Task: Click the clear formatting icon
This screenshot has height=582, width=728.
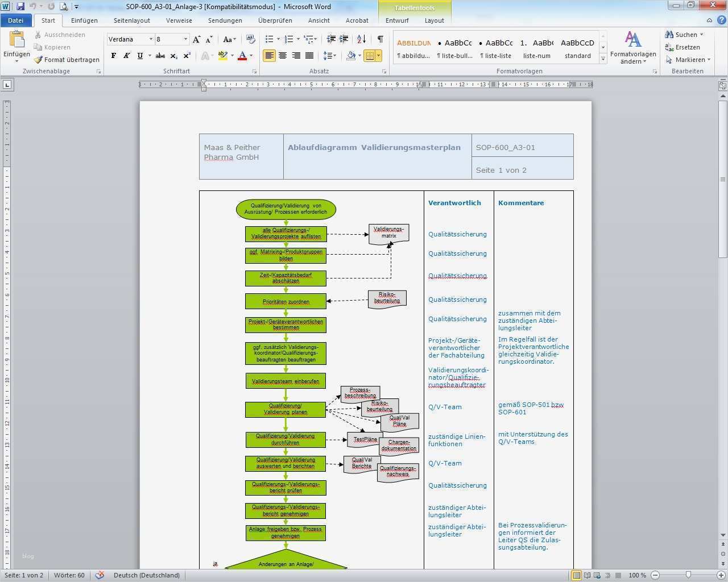Action: [250, 39]
